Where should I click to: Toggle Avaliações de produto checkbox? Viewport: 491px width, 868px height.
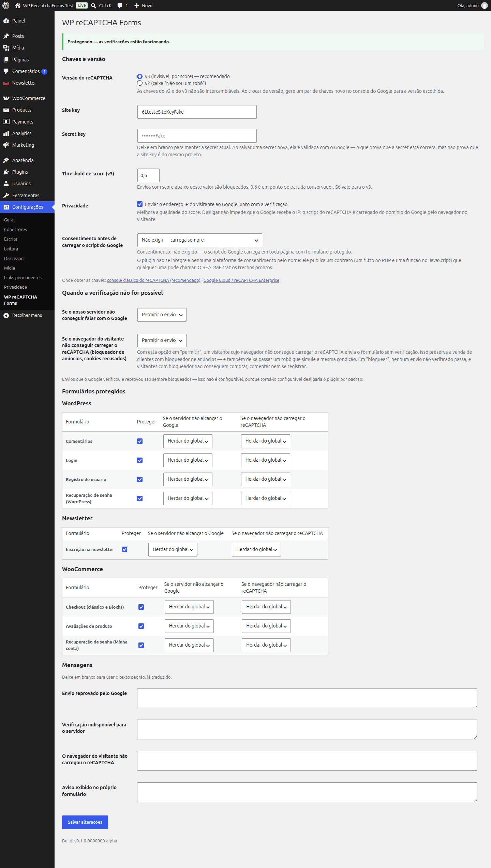click(141, 626)
